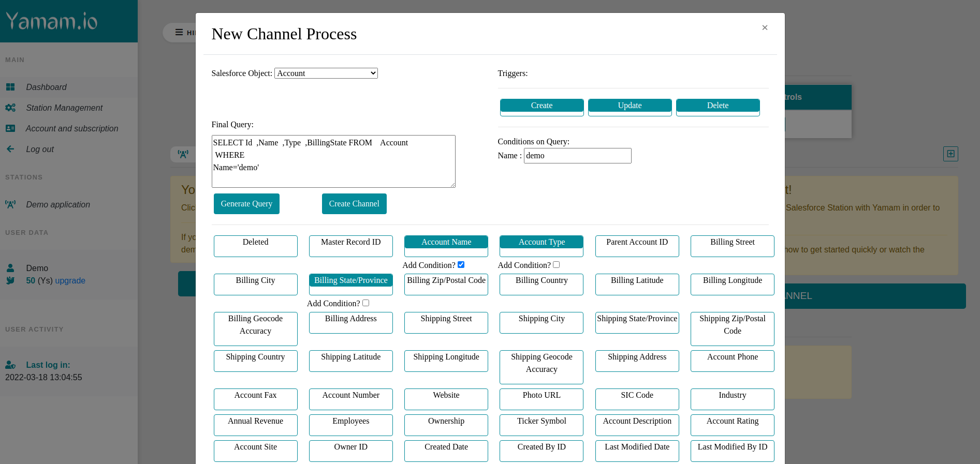The height and width of the screenshot is (464, 980).
Task: Open the Demo application station
Action: pyautogui.click(x=69, y=204)
